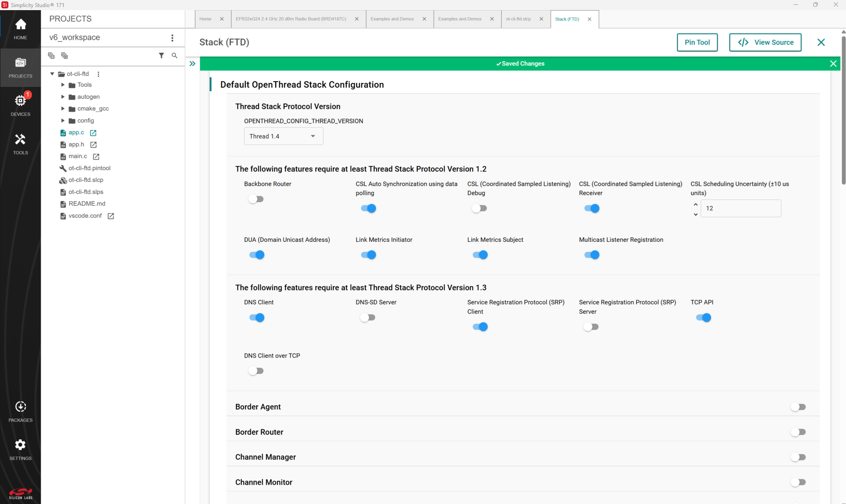Click the search icon in Projects panel

click(175, 56)
